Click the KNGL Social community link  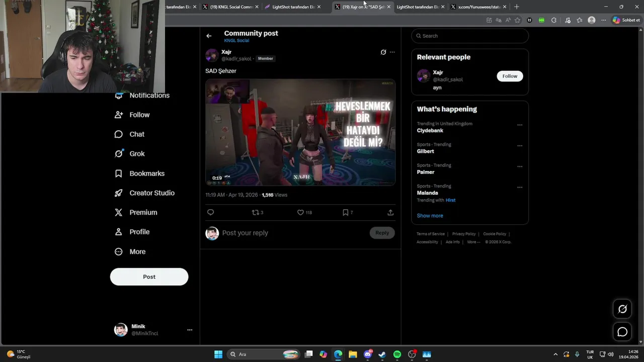236,40
